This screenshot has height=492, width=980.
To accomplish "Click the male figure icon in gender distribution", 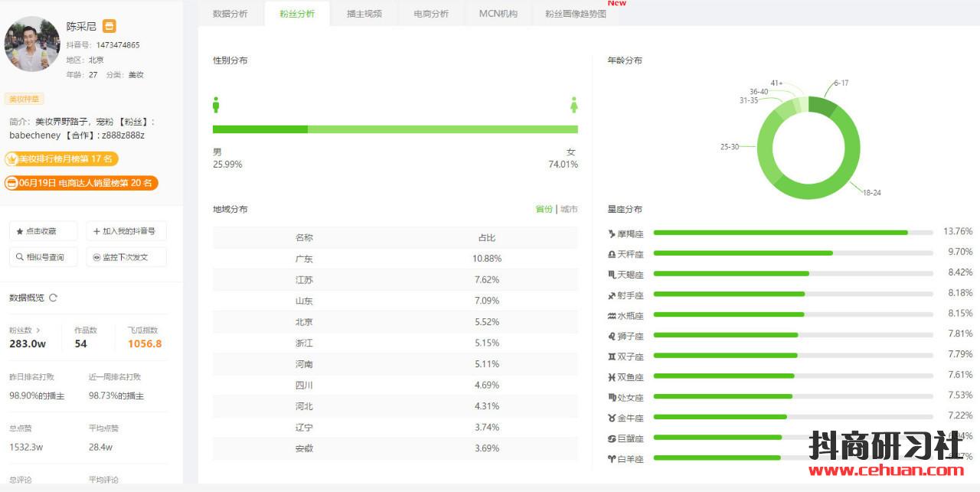I will (216, 105).
